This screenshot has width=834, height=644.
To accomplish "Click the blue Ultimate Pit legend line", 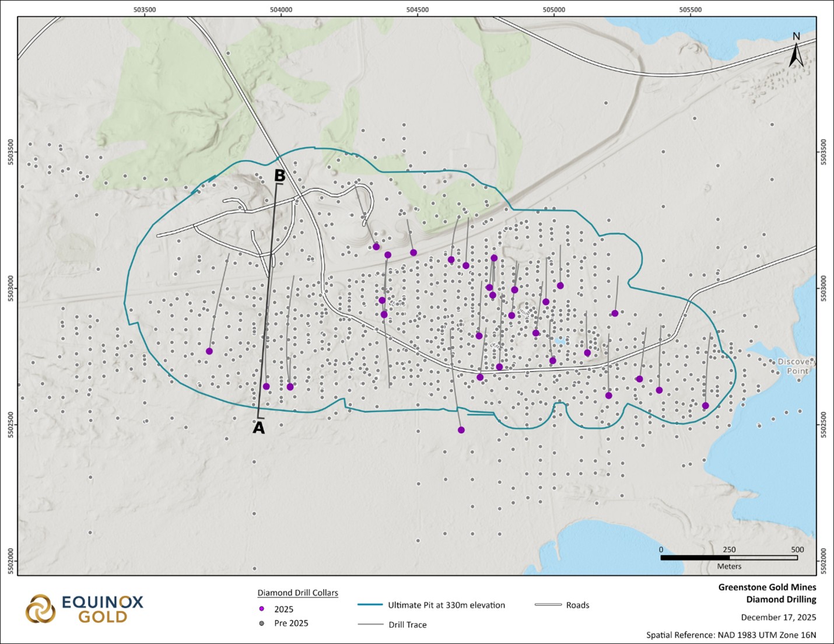I will point(370,605).
